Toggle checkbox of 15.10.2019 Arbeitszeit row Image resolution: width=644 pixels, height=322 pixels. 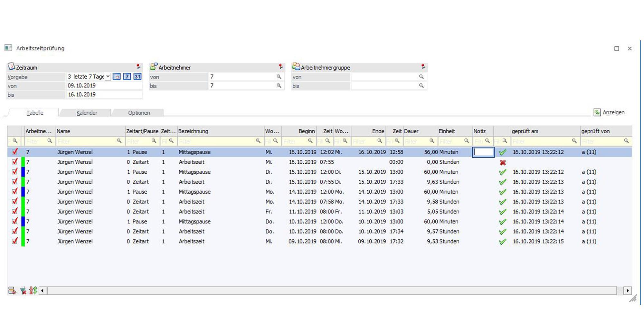(14, 182)
